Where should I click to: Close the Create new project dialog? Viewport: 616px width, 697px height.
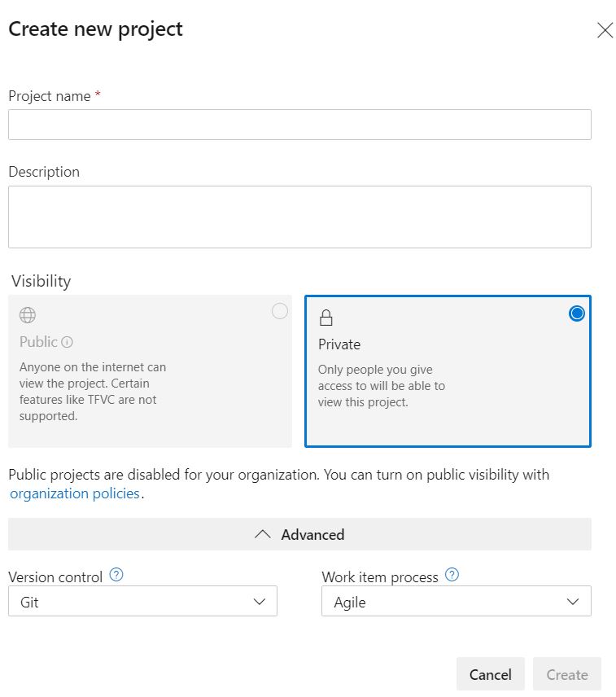click(605, 29)
